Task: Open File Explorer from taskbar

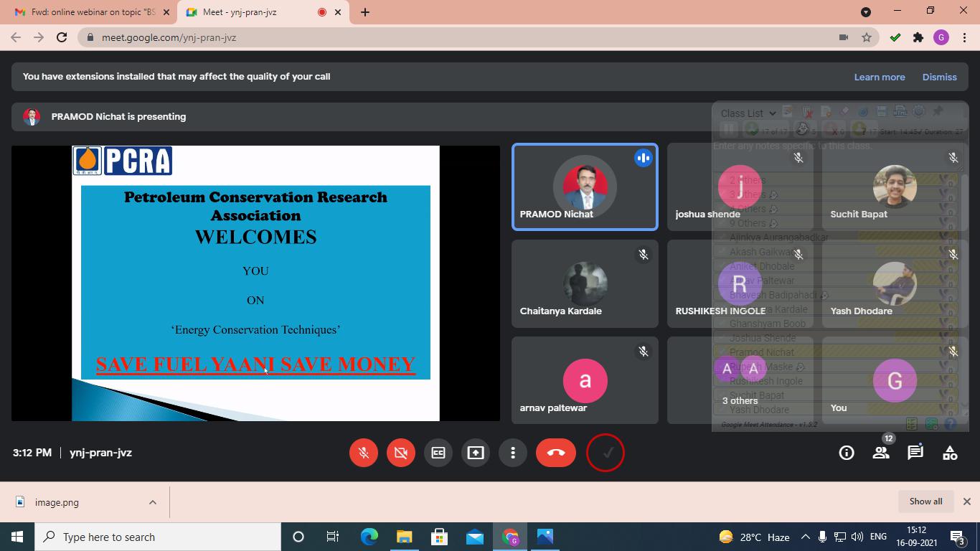Action: coord(404,537)
